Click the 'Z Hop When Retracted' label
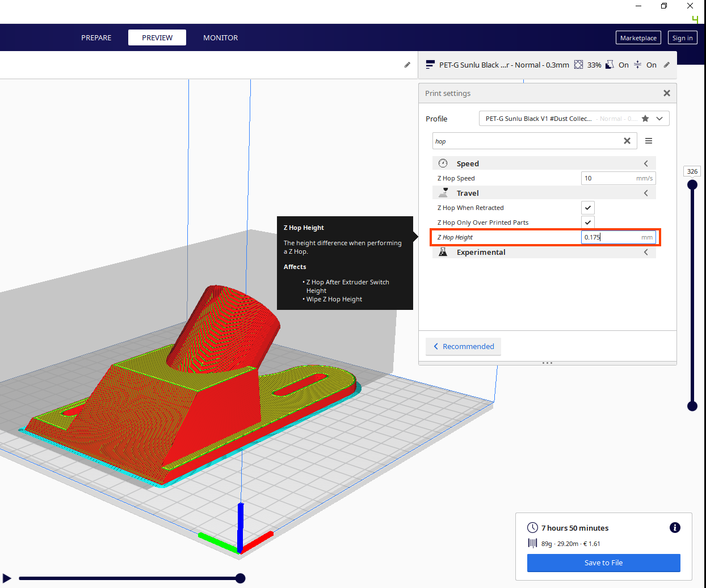 coord(470,208)
